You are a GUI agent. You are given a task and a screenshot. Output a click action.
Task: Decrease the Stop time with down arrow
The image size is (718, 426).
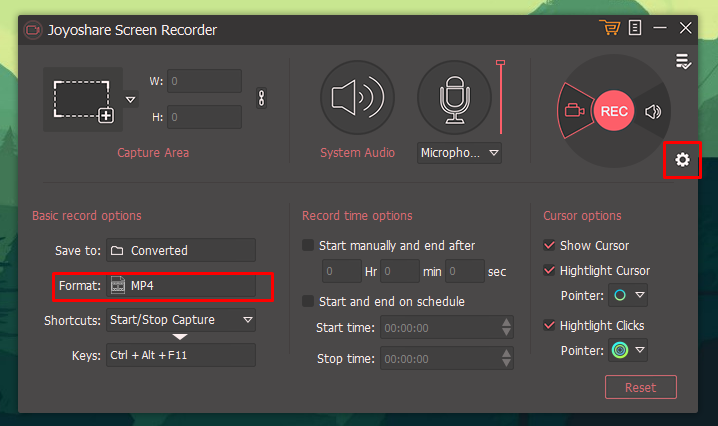[x=506, y=363]
